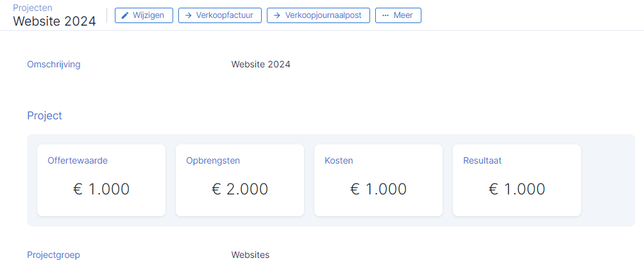
Task: Click the pencil icon on Wijzigen
Action: tap(125, 15)
